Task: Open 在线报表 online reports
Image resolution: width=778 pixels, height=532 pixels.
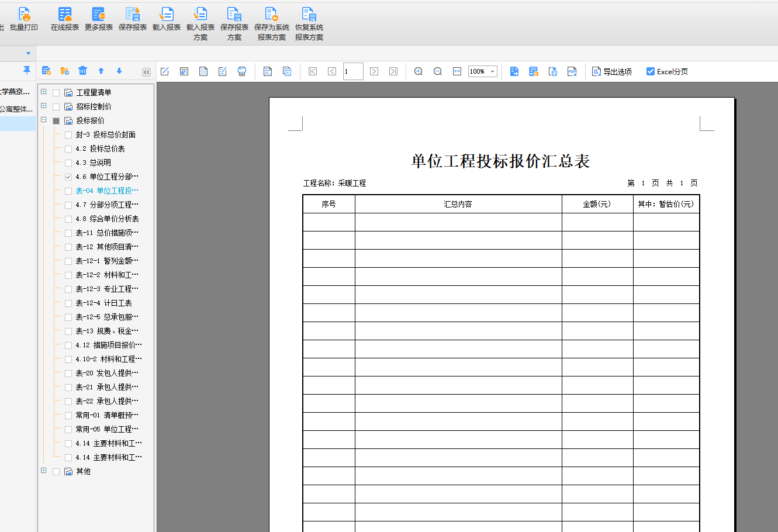Action: click(65, 19)
